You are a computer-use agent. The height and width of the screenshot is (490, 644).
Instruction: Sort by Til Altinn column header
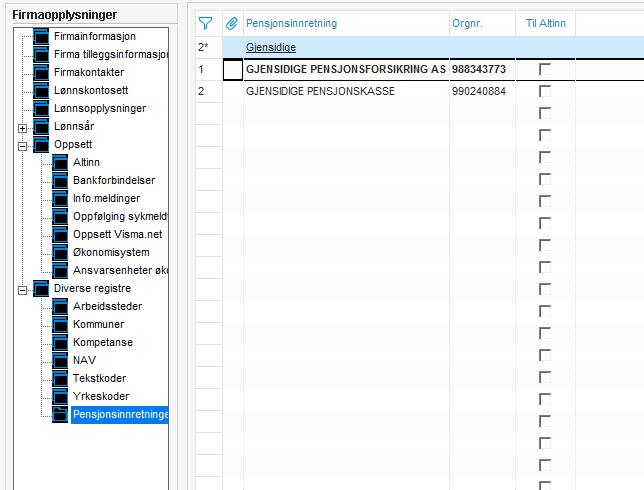coord(545,23)
